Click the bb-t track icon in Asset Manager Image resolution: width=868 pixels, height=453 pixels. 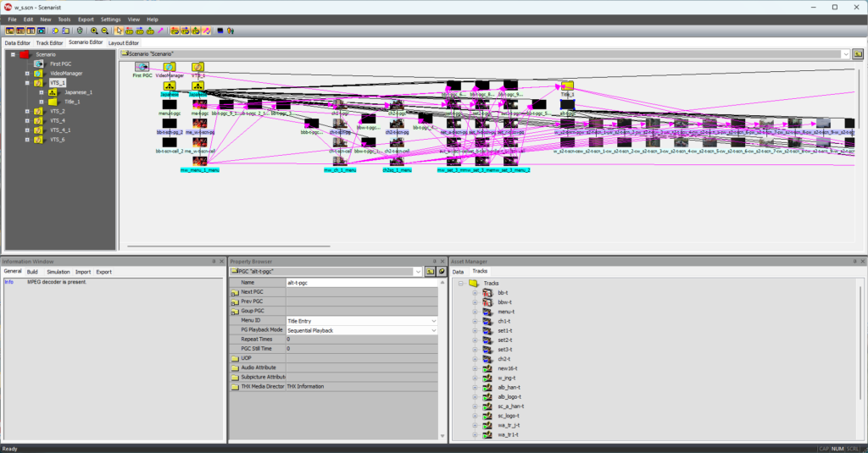click(487, 293)
